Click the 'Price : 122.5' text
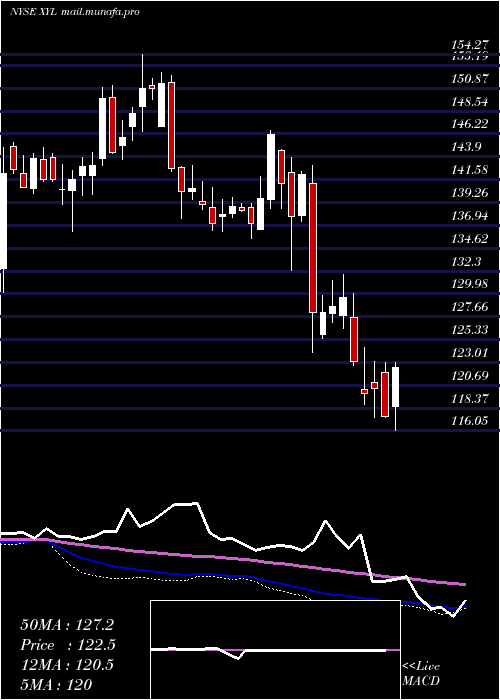 point(68,645)
